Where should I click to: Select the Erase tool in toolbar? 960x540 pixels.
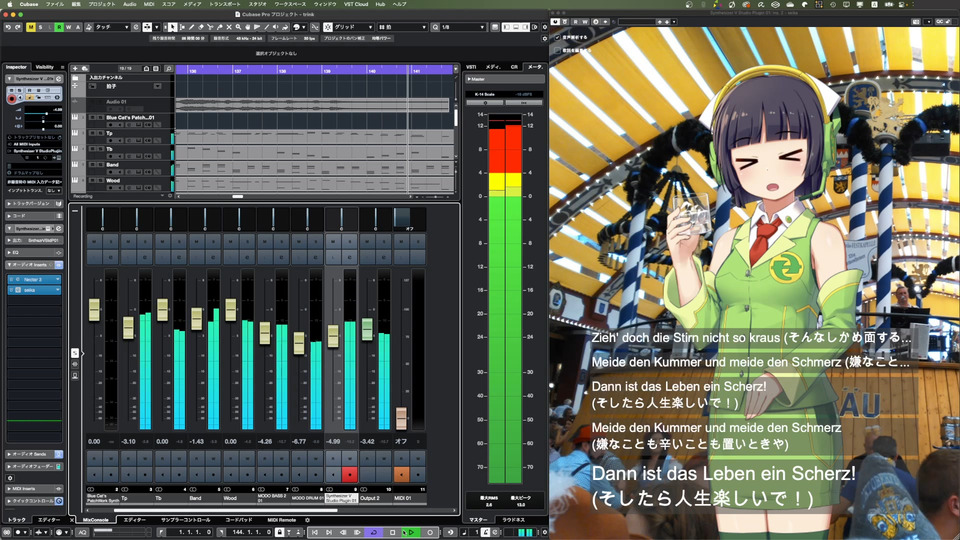click(201, 27)
